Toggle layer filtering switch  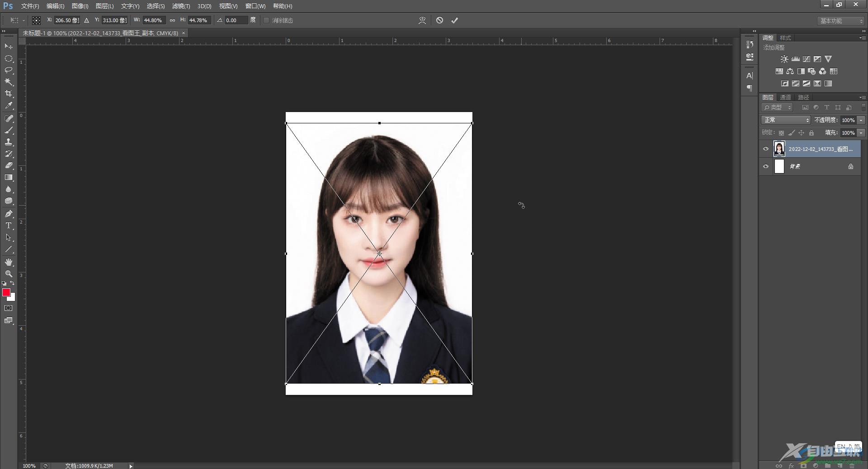(863, 107)
